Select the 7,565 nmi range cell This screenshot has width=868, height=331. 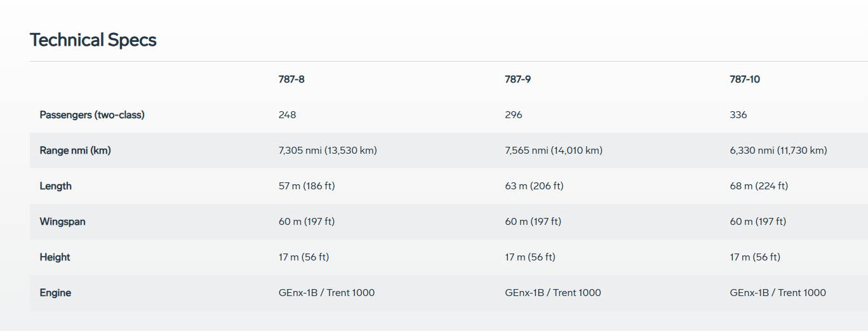click(x=554, y=151)
